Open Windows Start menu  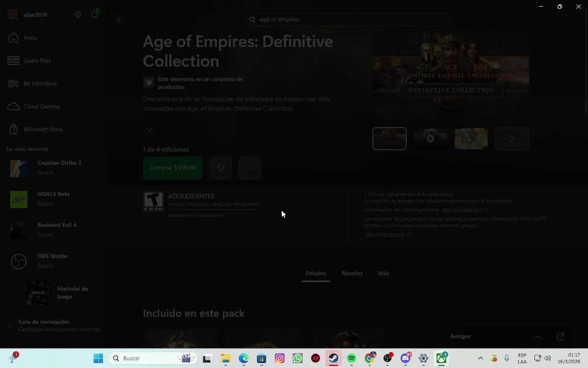[98, 358]
